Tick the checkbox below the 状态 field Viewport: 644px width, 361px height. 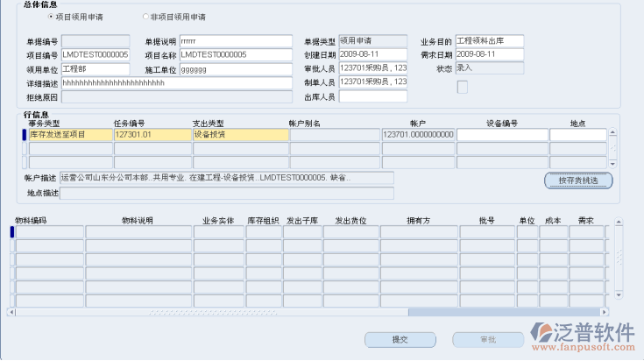[462, 87]
